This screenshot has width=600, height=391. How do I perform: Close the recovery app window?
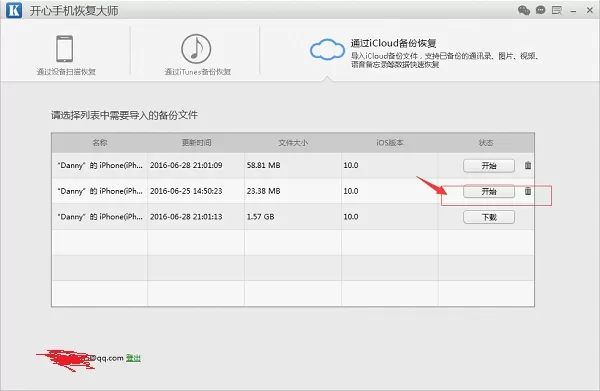click(x=590, y=10)
